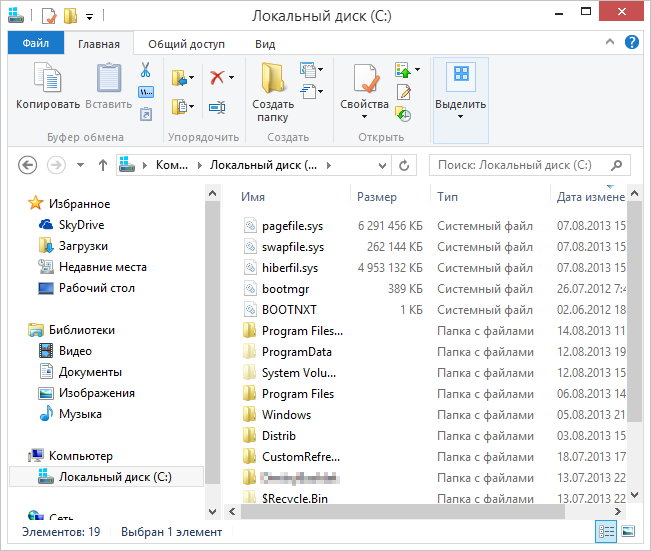This screenshot has width=651, height=551.
Task: Click the Help question mark icon
Action: (632, 43)
